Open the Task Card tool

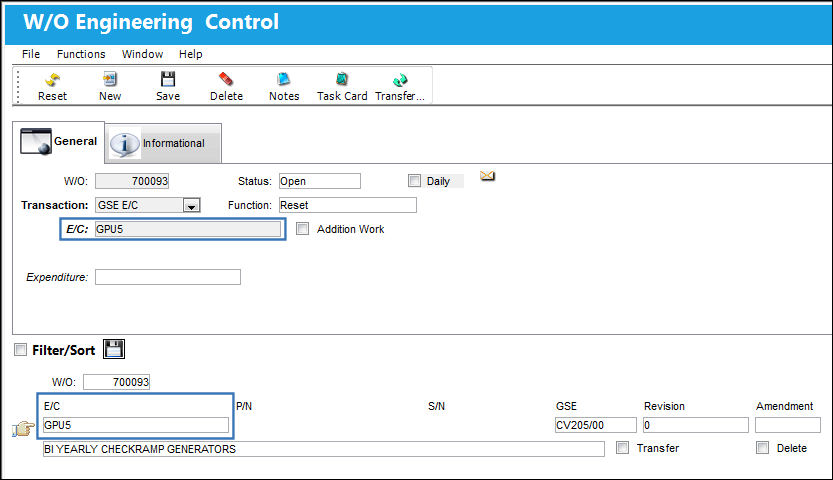[x=342, y=80]
